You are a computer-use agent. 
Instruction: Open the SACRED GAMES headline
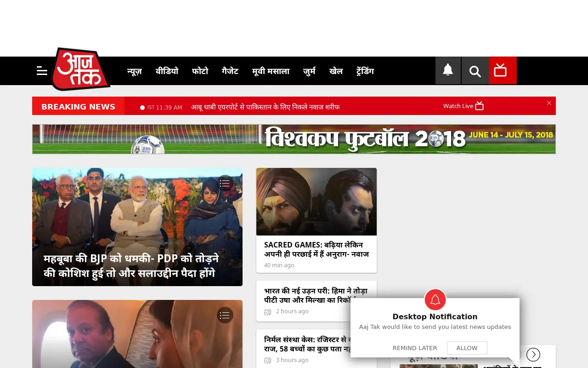(x=316, y=249)
